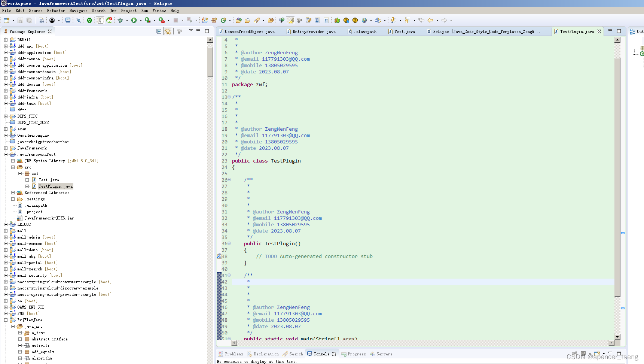Switch to the Problems view tab

[x=231, y=354]
